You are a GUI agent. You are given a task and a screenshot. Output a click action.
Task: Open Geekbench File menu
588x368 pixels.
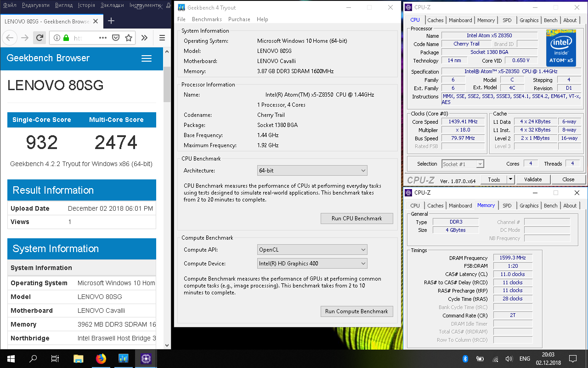(181, 19)
